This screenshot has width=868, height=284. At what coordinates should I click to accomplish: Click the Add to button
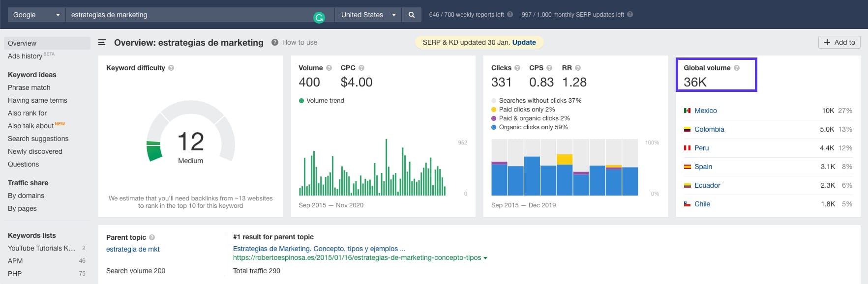[839, 42]
